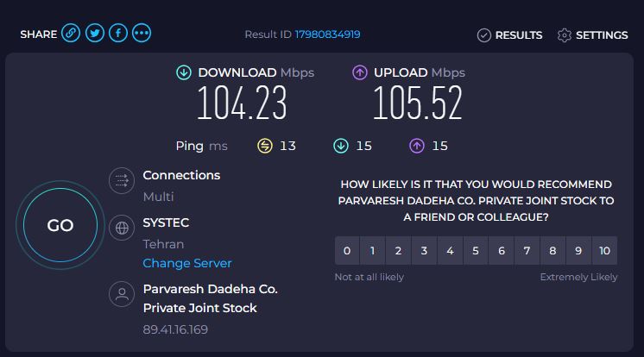
Task: Share the result on Twitter
Action: tap(94, 33)
